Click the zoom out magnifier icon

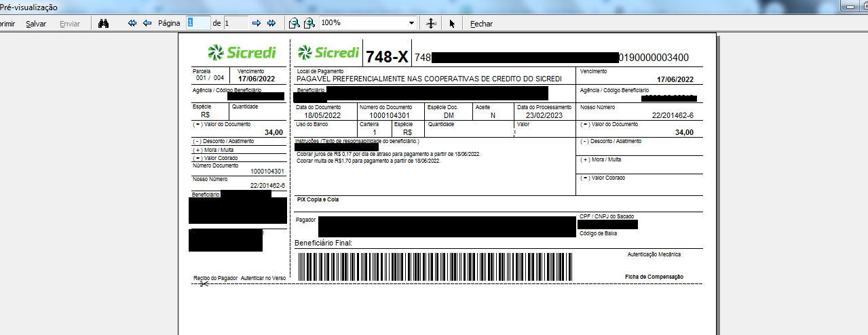coord(294,23)
